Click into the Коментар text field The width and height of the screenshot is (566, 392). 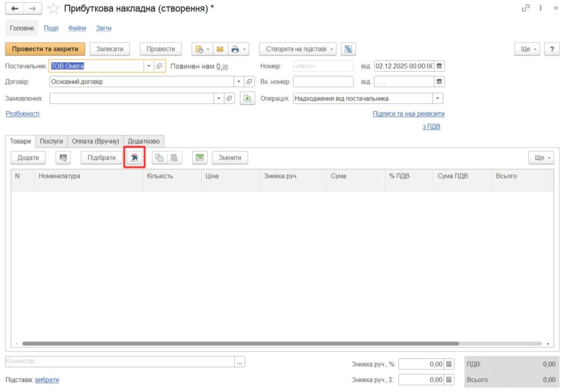pyautogui.click(x=119, y=362)
